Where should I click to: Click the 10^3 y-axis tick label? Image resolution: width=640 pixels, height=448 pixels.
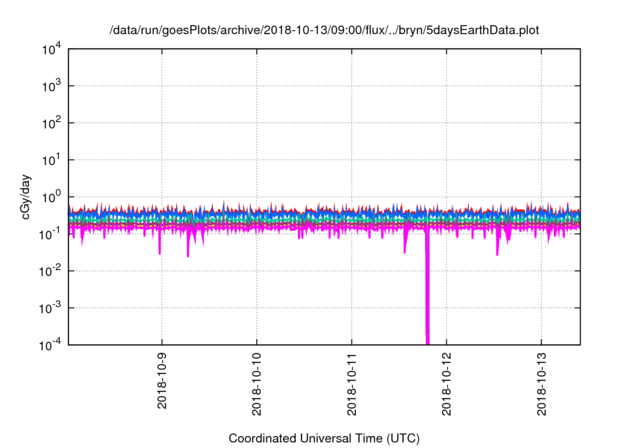51,86
